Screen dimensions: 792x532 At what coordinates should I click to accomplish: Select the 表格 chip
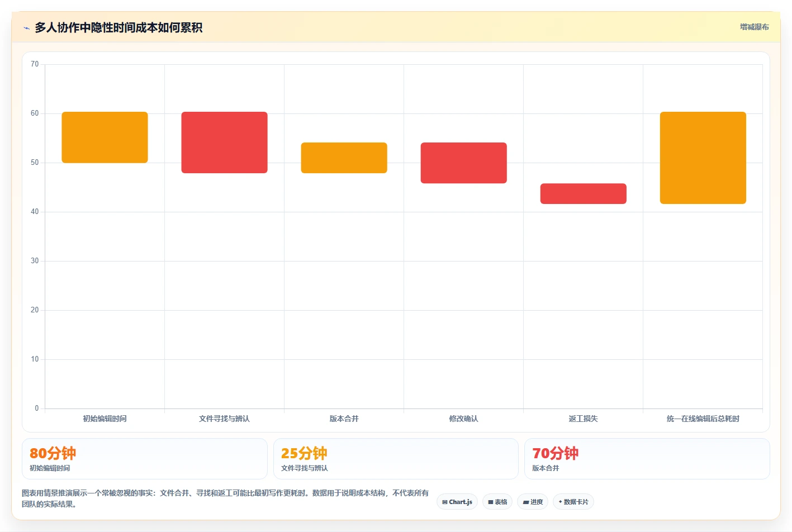[x=497, y=502]
